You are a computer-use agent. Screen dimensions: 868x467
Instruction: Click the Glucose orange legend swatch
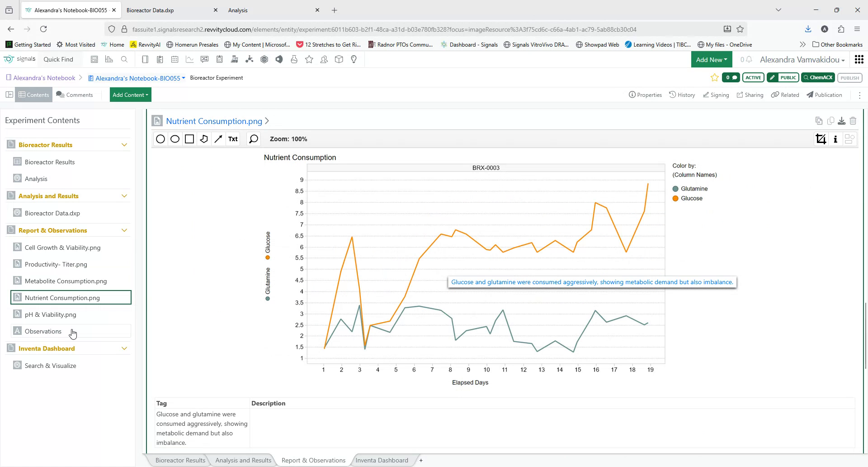point(675,199)
